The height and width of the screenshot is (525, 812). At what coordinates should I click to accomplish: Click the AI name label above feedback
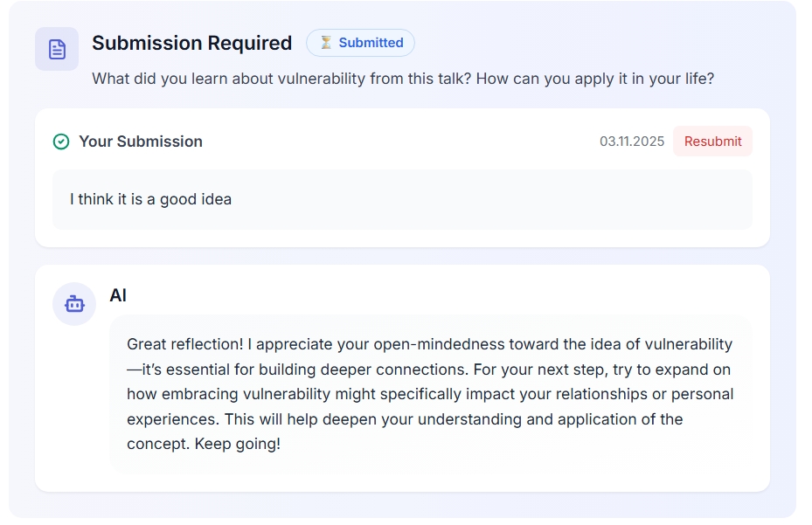coord(118,295)
